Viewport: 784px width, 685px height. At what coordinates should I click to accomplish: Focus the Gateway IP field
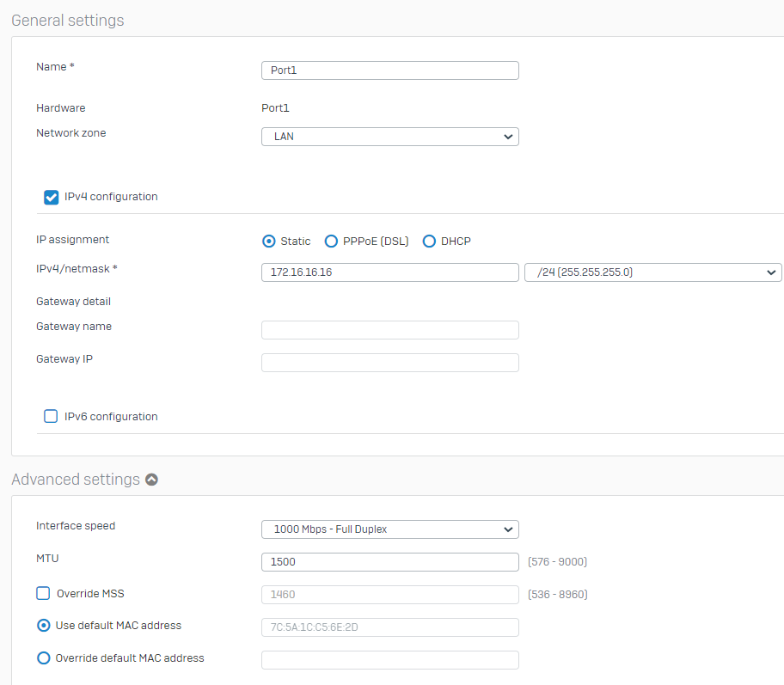(390, 363)
